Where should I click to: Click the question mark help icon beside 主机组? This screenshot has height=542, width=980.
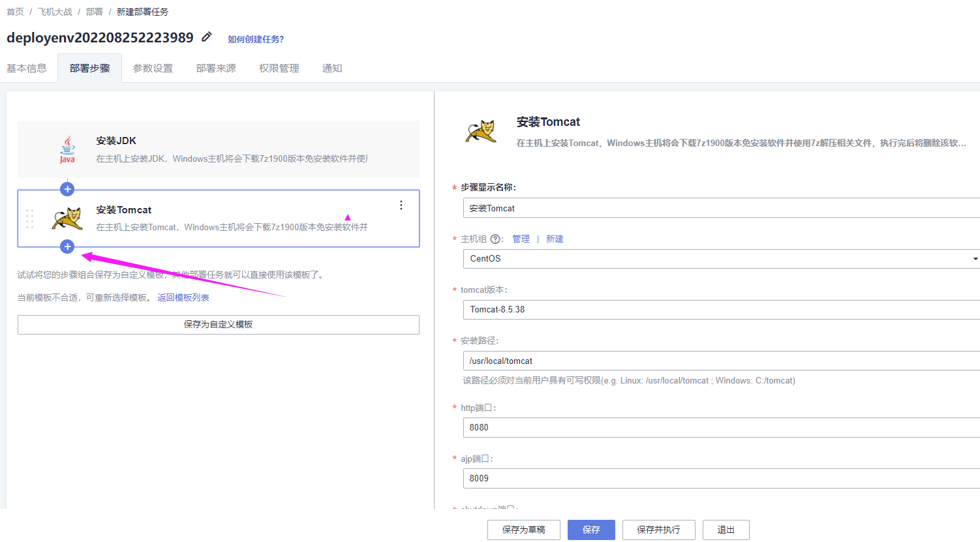[x=495, y=239]
